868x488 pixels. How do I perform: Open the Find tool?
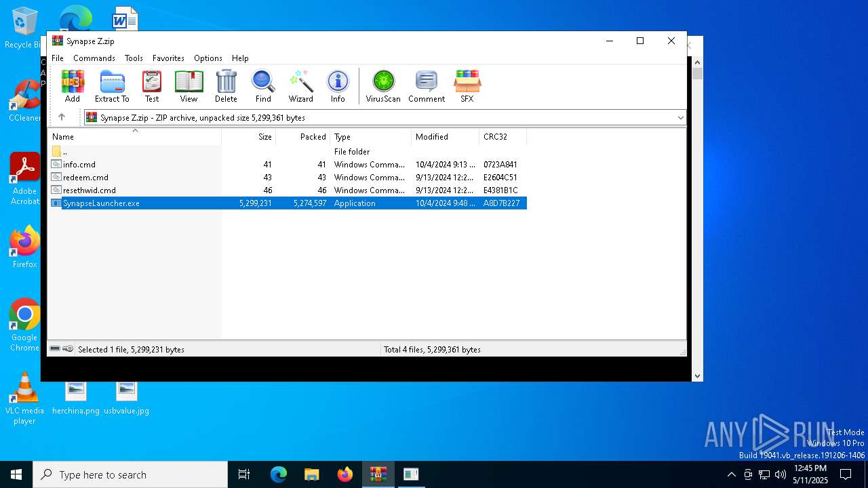pyautogui.click(x=263, y=86)
